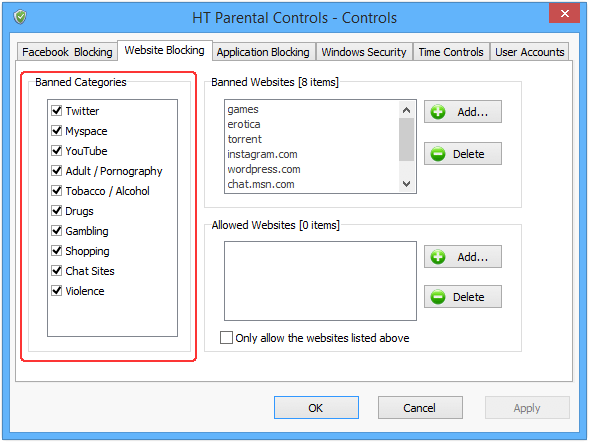This screenshot has width=589, height=442.
Task: Open the Time Controls tab
Action: (451, 52)
